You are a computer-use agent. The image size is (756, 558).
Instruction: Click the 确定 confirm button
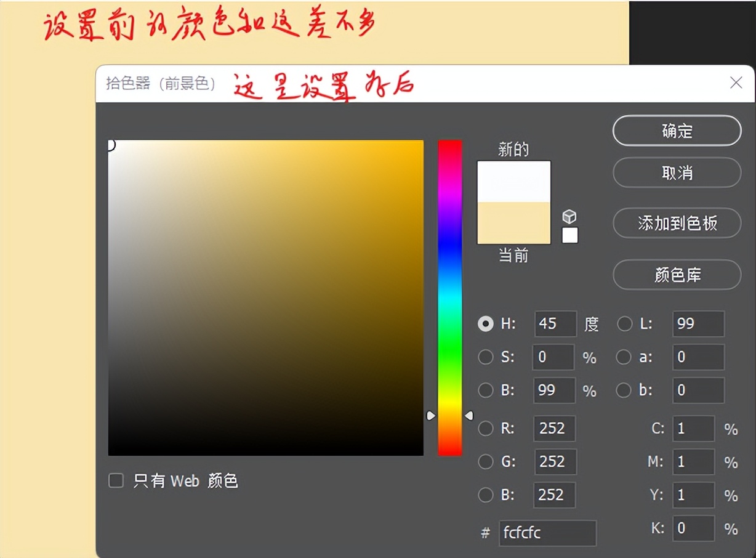[677, 131]
